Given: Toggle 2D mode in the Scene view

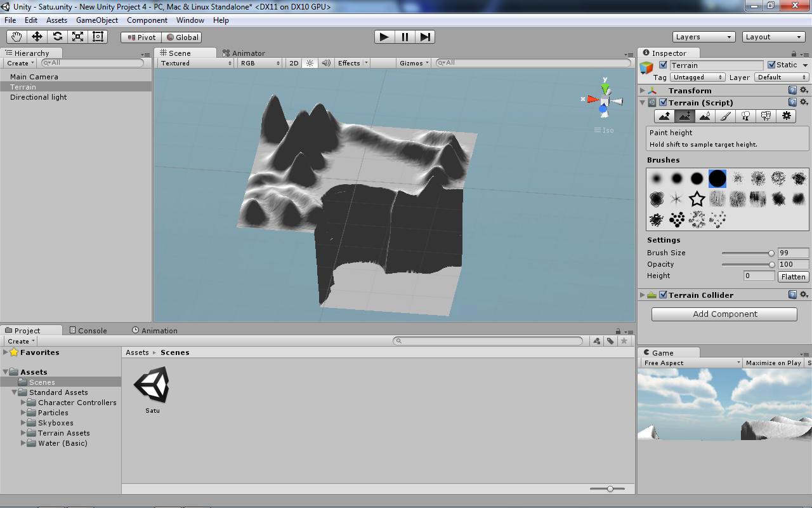Looking at the screenshot, I should tap(293, 63).
